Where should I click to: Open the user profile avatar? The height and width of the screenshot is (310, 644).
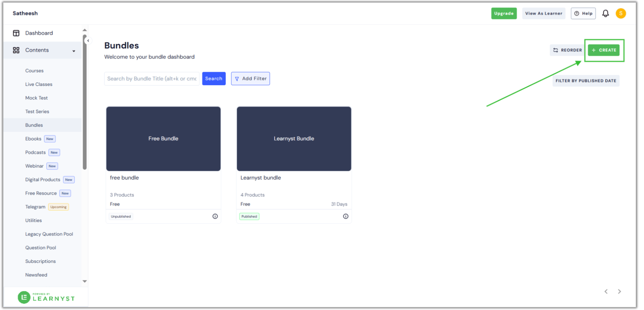tap(620, 13)
